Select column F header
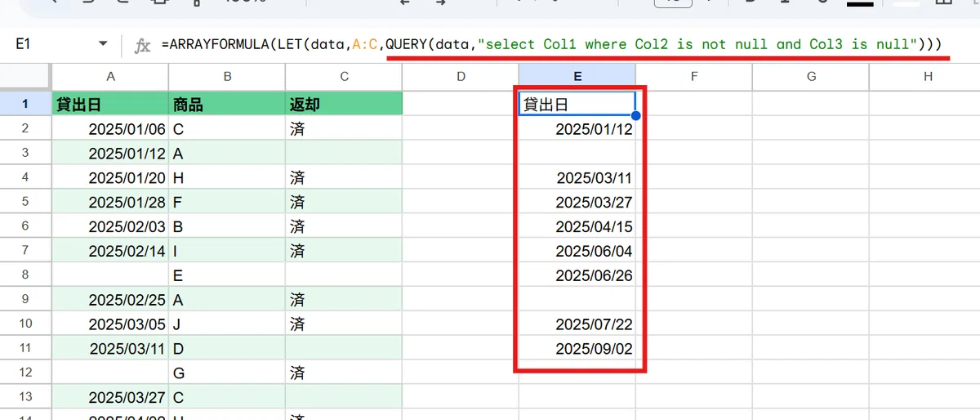Viewport: 980px width, 420px height. (694, 77)
